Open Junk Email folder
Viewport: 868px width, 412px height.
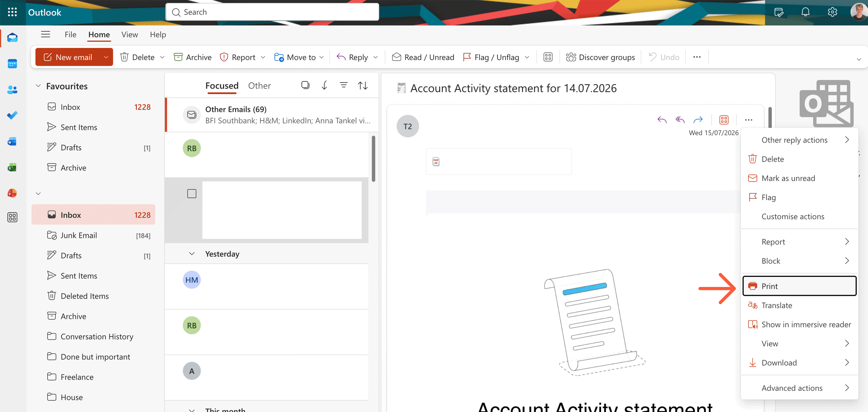(x=93, y=235)
